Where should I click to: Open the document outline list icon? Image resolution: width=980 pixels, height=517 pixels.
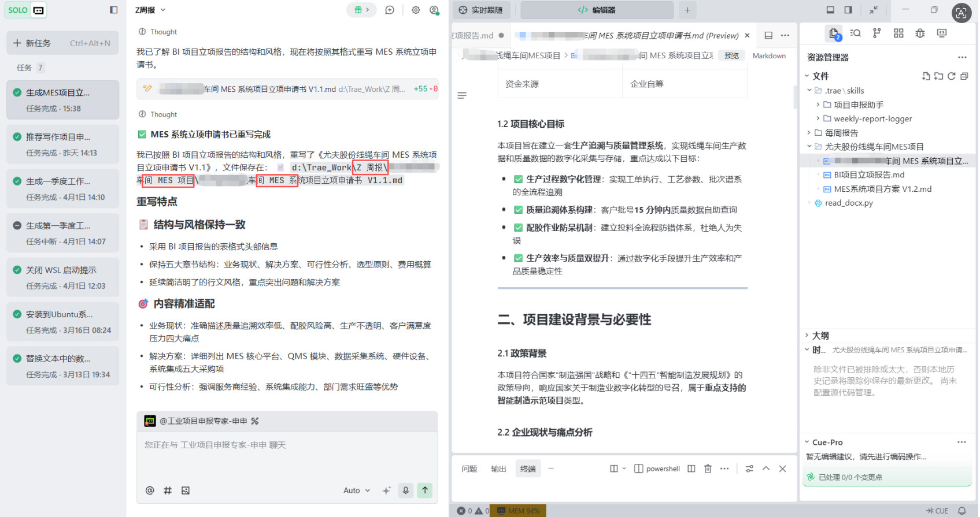462,95
